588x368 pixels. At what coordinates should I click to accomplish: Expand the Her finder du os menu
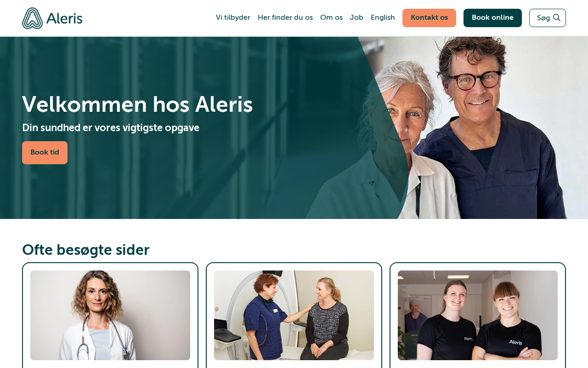point(285,17)
